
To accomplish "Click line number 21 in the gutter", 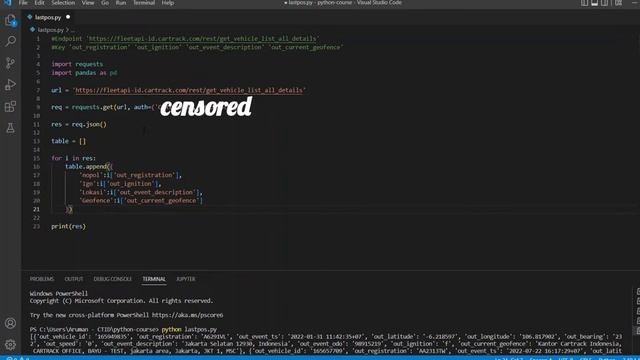I will point(36,209).
